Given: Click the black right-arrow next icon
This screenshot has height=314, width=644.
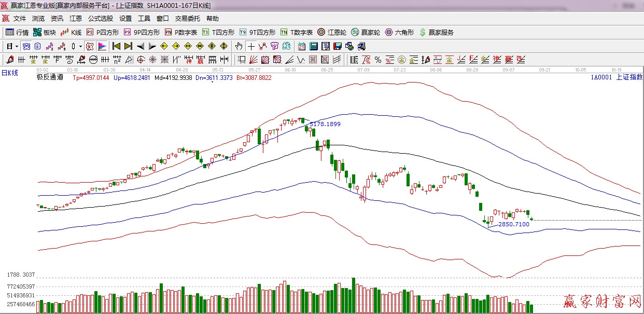Looking at the screenshot, I should click(152, 46).
